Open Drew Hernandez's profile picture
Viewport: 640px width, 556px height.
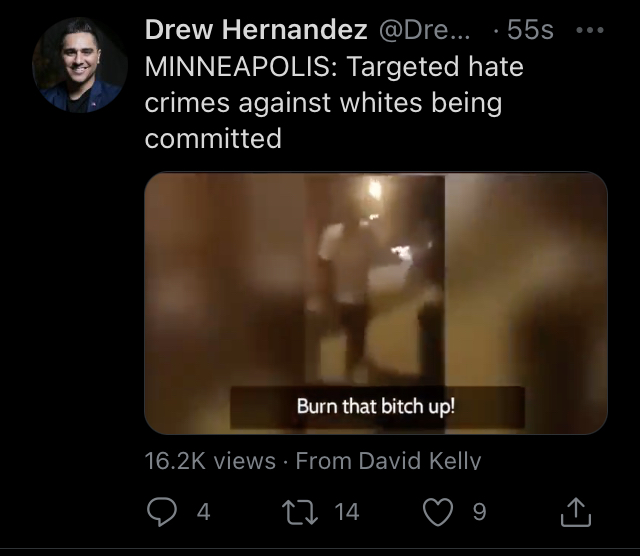[80, 65]
